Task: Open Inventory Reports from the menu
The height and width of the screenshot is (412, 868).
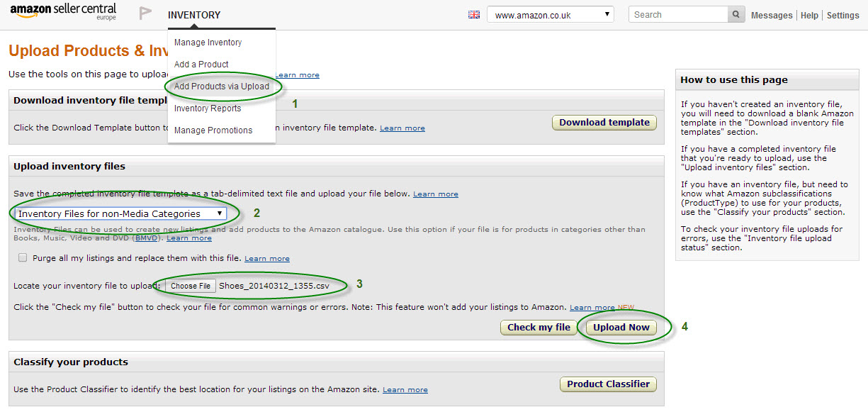Action: click(208, 108)
